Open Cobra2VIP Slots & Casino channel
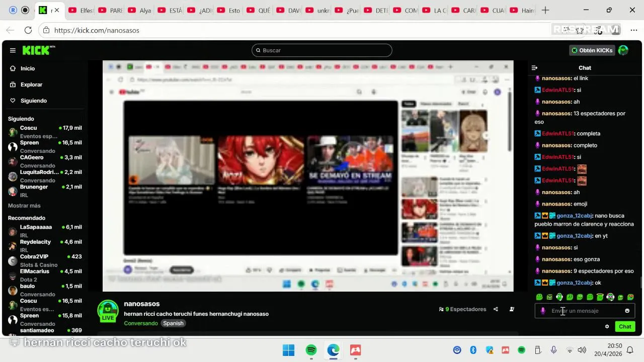Viewport: 644px width, 362px height. (x=44, y=260)
